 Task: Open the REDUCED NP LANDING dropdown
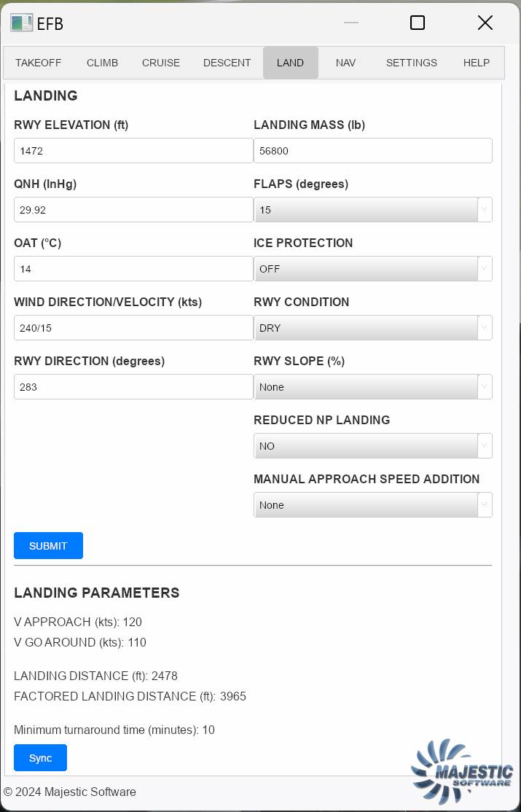pos(372,446)
